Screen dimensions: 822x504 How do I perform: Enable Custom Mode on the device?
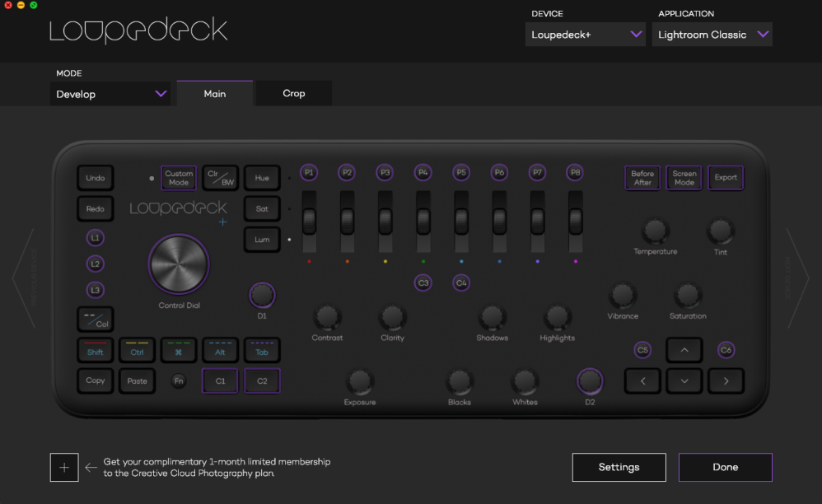pyautogui.click(x=179, y=177)
